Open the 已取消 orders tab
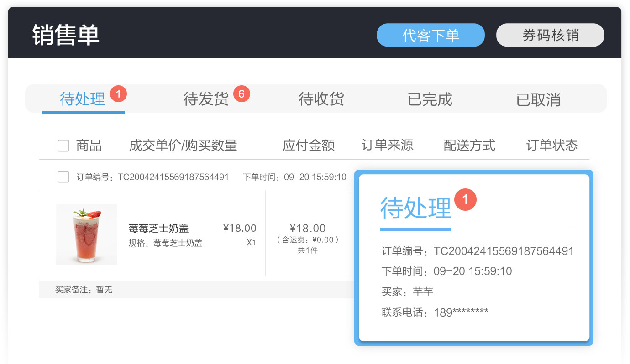630x364 pixels. click(538, 99)
